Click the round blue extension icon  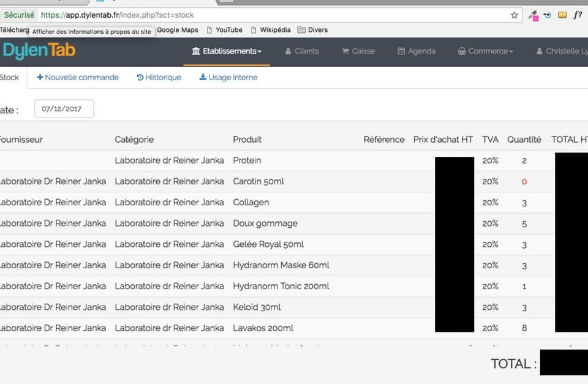point(548,15)
